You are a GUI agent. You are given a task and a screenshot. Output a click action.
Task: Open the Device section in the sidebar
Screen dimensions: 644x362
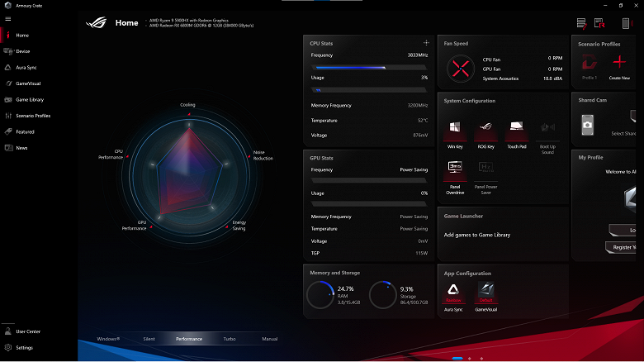tap(22, 51)
